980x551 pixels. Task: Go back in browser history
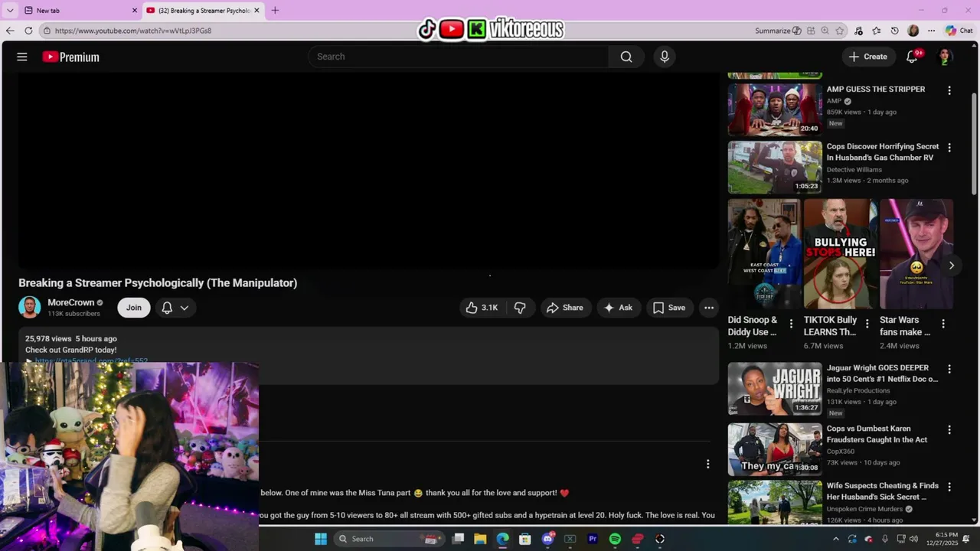coord(10,31)
